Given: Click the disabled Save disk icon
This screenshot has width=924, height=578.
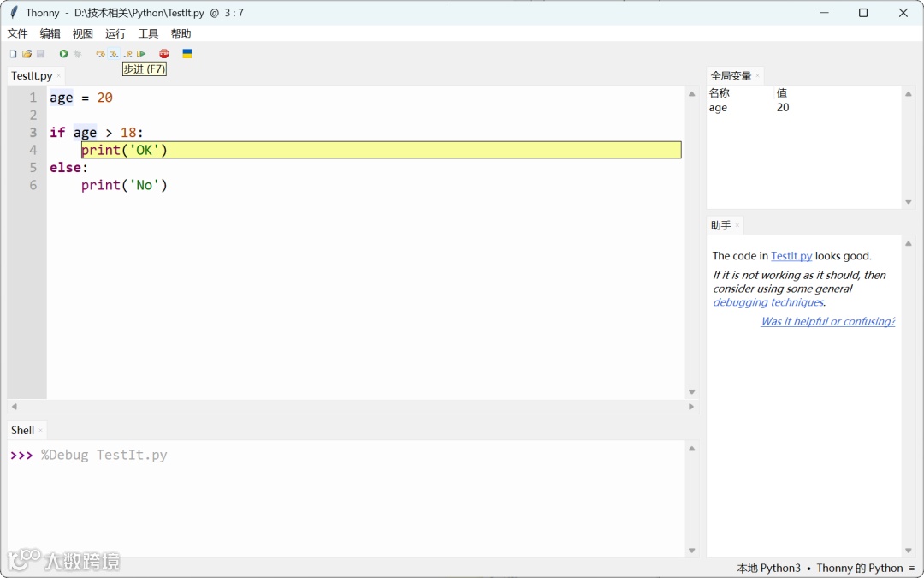Looking at the screenshot, I should [x=41, y=54].
